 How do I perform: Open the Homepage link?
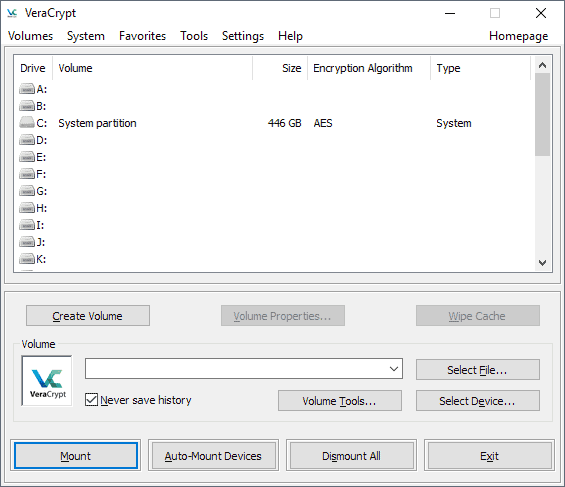[518, 36]
